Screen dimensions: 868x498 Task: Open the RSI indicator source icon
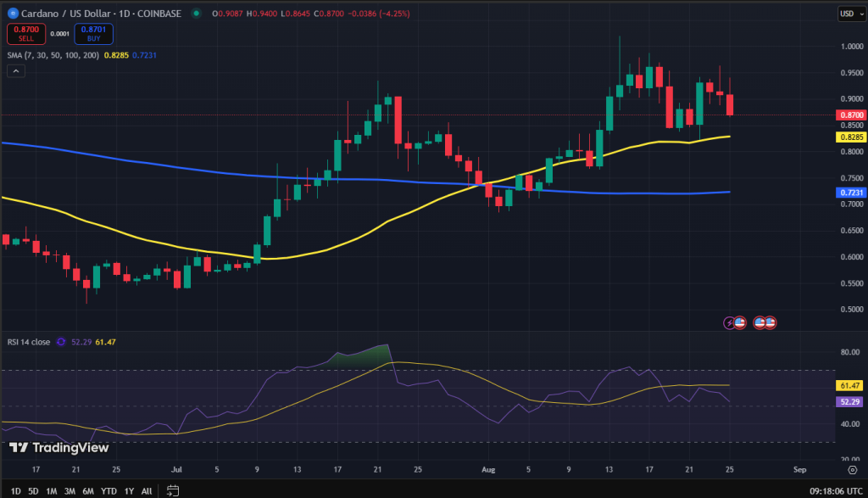(60, 342)
